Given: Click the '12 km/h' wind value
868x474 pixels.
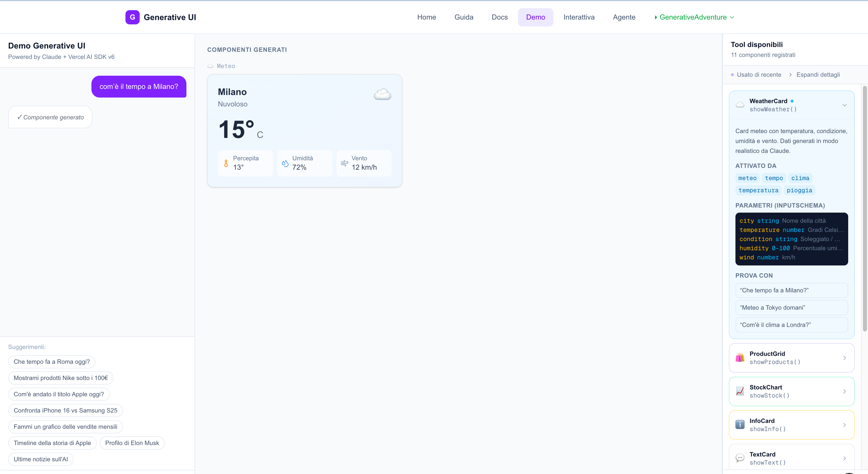Looking at the screenshot, I should (364, 167).
